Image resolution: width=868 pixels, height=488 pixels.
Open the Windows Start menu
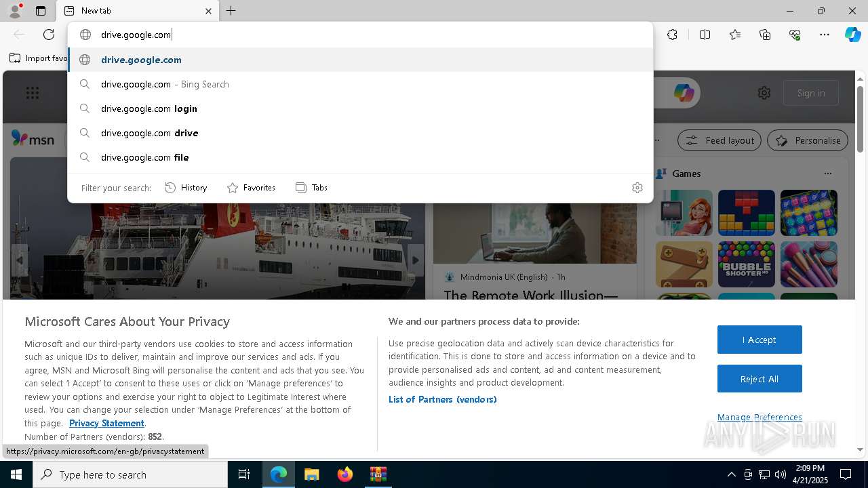[x=16, y=474]
